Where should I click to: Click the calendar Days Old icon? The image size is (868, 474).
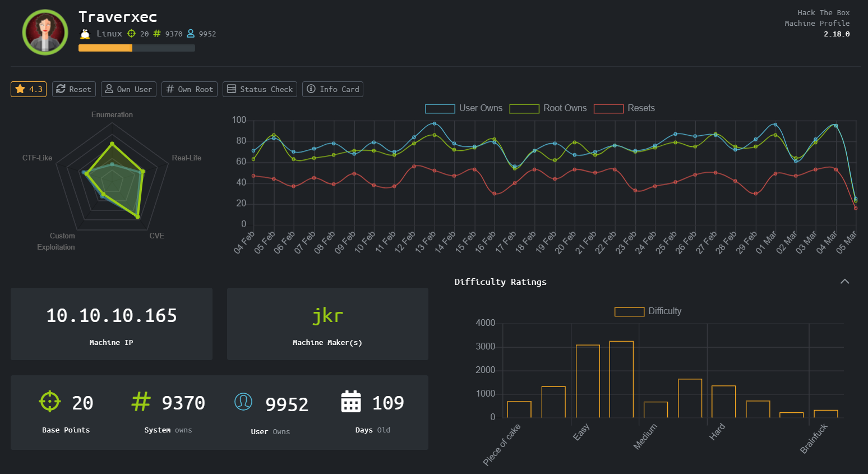351,401
